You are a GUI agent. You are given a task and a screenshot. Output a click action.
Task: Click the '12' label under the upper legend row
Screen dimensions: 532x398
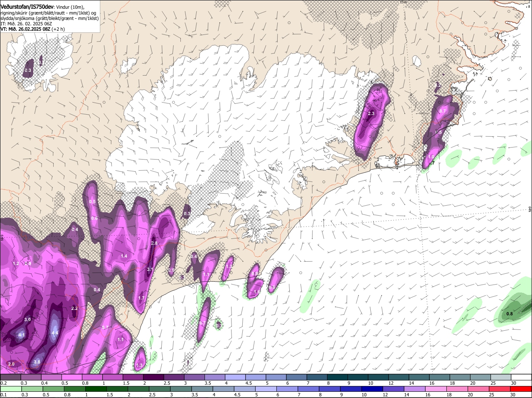click(390, 383)
